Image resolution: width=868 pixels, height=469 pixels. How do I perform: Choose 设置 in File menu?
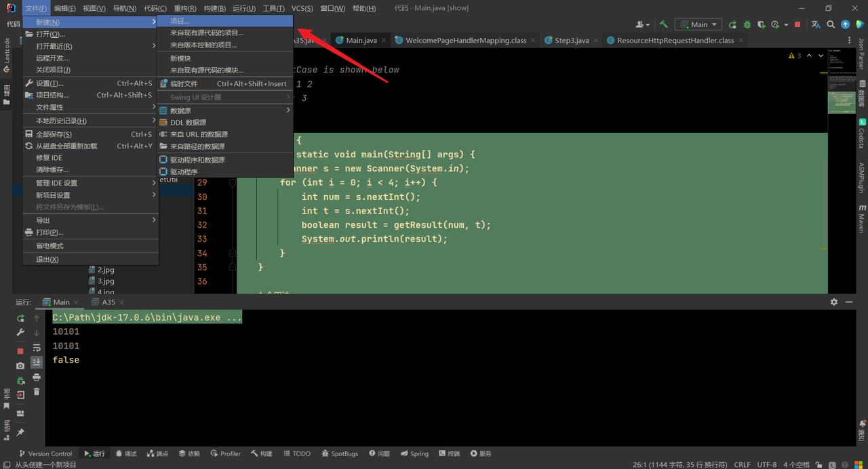click(91, 83)
